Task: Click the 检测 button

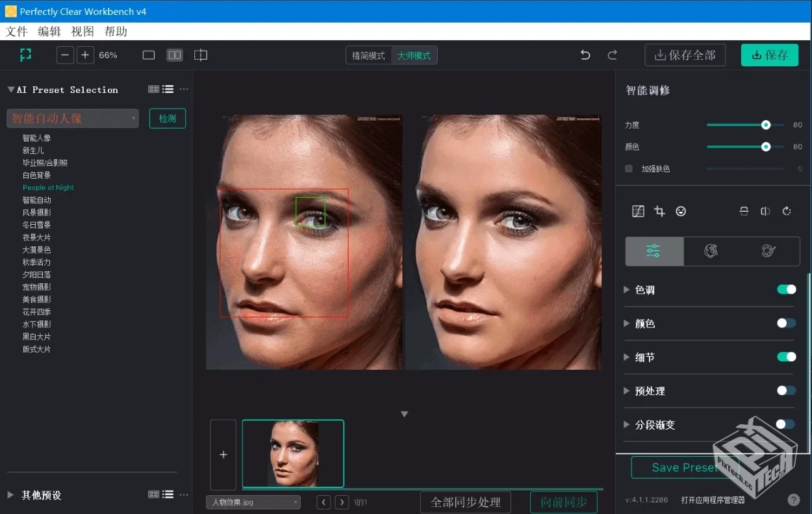Action: tap(168, 118)
